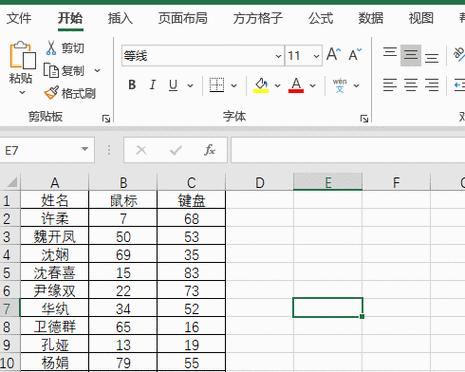Center text horizontally
Image resolution: width=465 pixels, height=372 pixels.
pos(411,85)
